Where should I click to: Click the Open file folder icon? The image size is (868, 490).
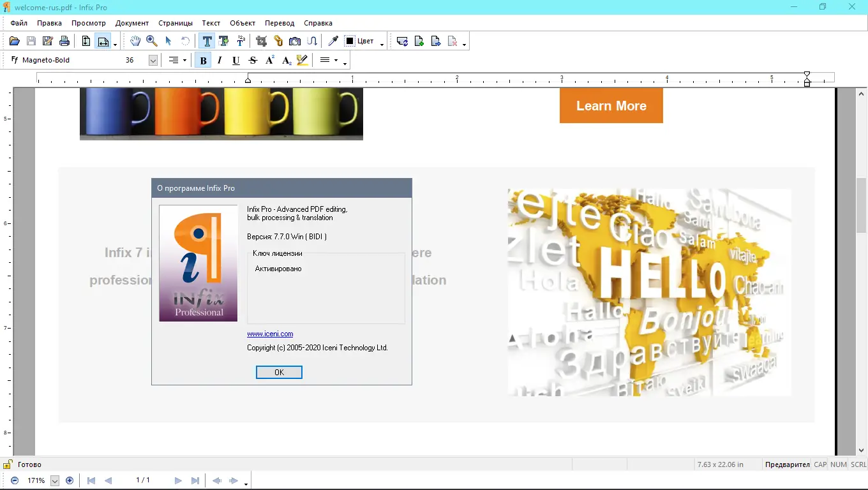15,41
